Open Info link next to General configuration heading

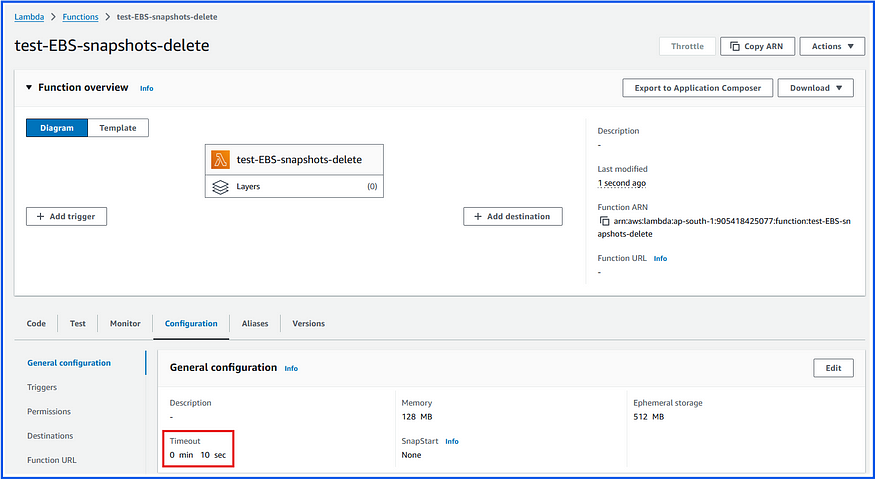click(x=291, y=368)
